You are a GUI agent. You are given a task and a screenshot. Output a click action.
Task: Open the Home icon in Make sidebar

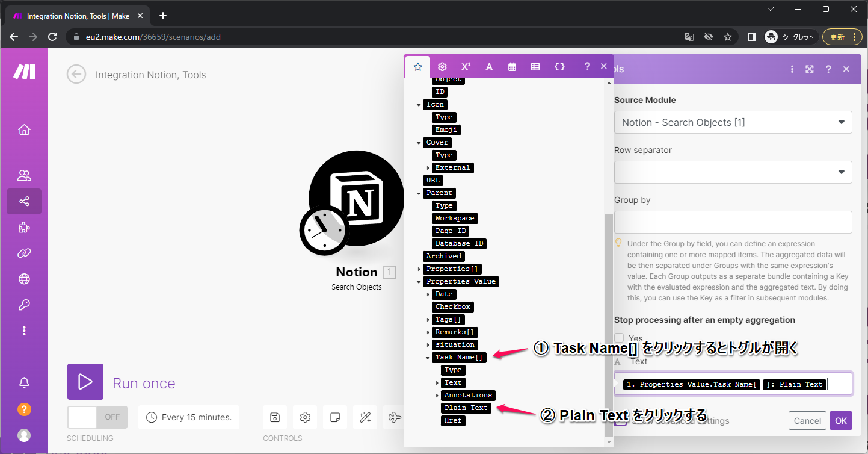click(24, 129)
